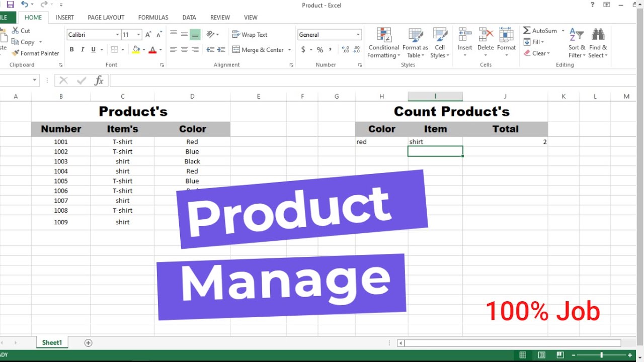
Task: Open the VIEW tab
Action: [251, 18]
